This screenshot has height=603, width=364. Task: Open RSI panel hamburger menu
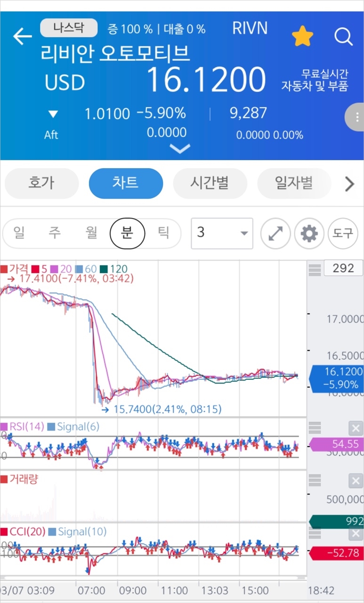point(315,428)
